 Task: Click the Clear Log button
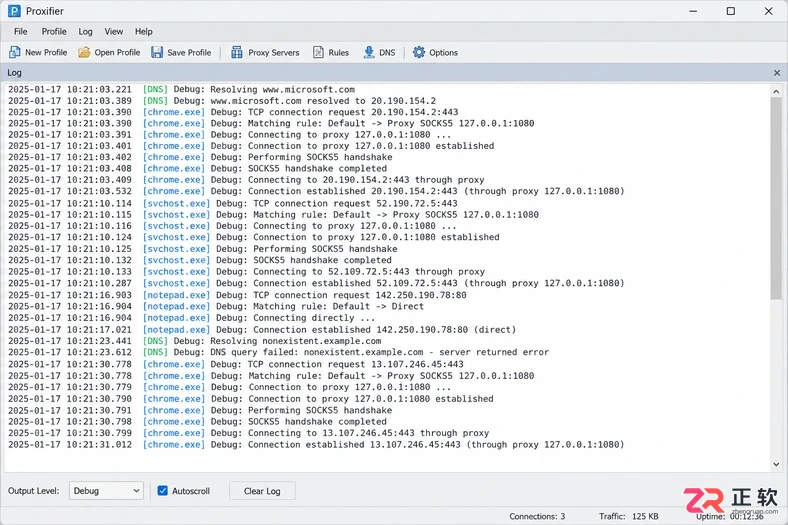[262, 491]
